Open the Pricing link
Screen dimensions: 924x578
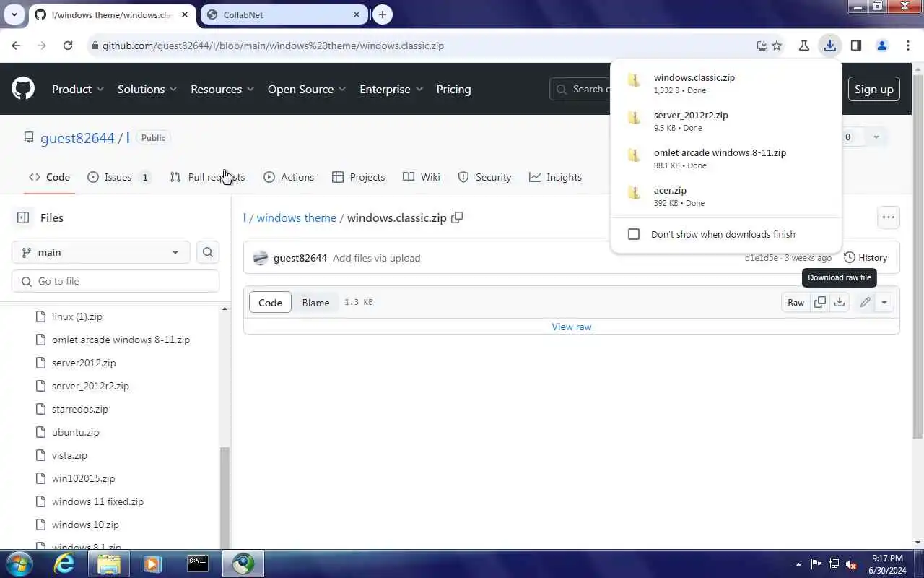pyautogui.click(x=453, y=89)
